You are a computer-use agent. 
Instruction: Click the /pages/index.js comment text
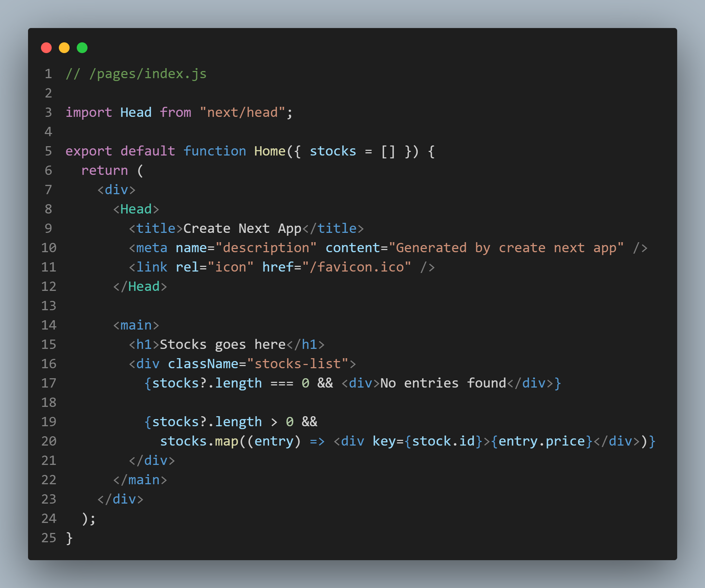coord(136,74)
